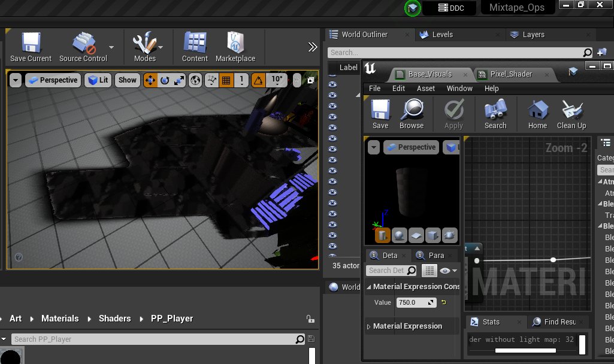Viewport: 614px width, 364px height.
Task: Switch to the Details panel tab
Action: 388,255
